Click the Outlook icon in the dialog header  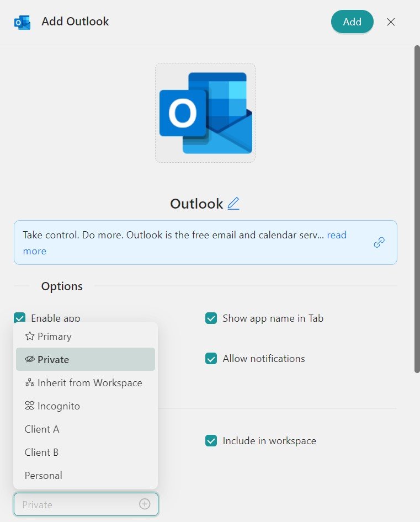click(22, 22)
